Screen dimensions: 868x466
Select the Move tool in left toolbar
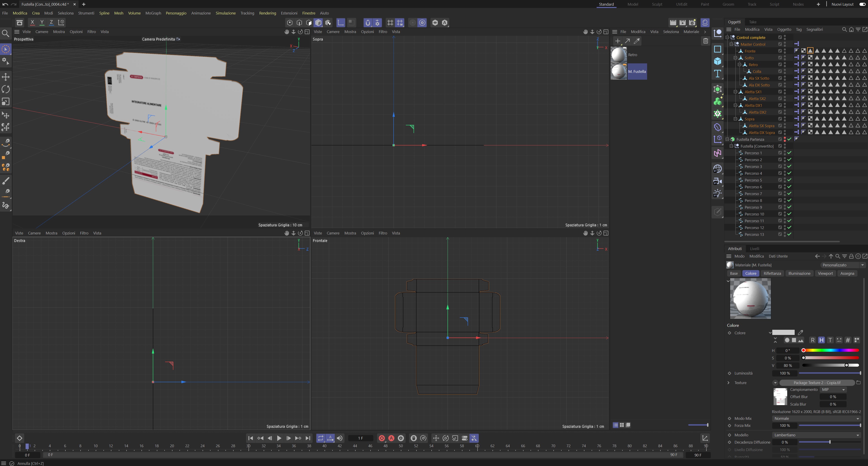pos(6,77)
